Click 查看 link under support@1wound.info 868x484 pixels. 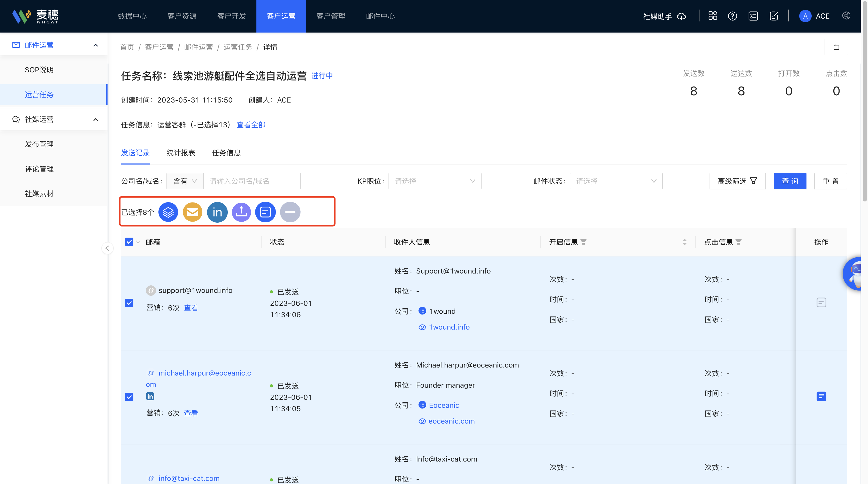click(191, 308)
